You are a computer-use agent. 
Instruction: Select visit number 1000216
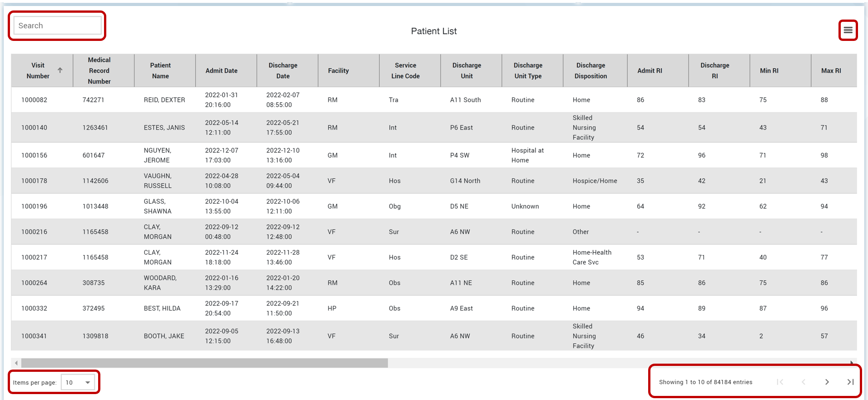tap(34, 232)
